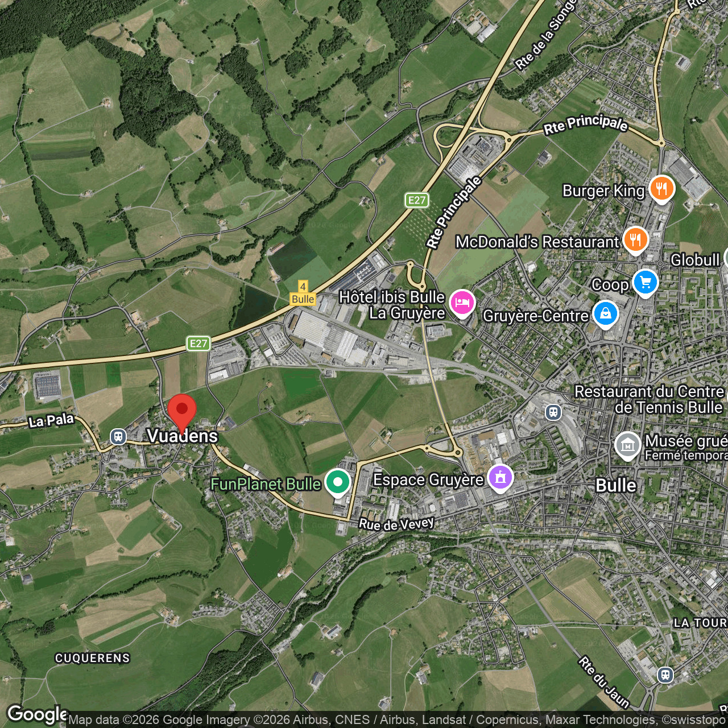Click the Restaurant du Centre de Tennis label
Viewport: 728px width, 728px height.
click(650, 399)
